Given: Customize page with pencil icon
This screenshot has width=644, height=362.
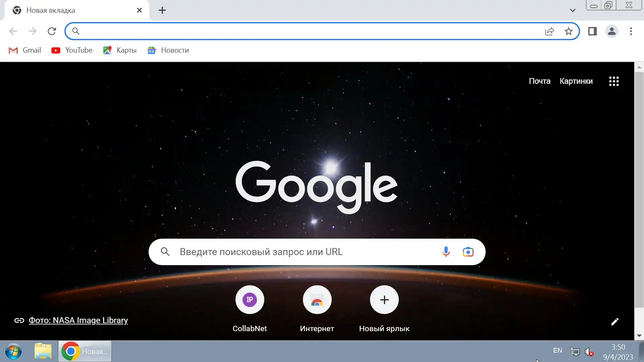Looking at the screenshot, I should (x=614, y=322).
